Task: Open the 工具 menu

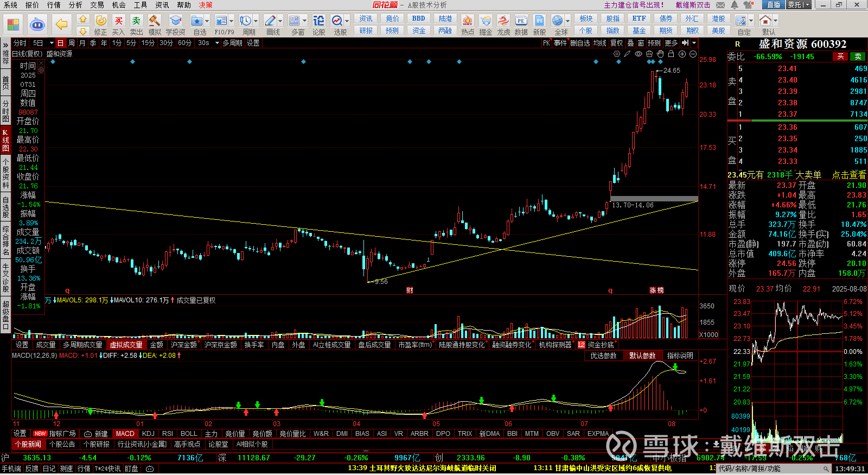Action: pyautogui.click(x=141, y=5)
